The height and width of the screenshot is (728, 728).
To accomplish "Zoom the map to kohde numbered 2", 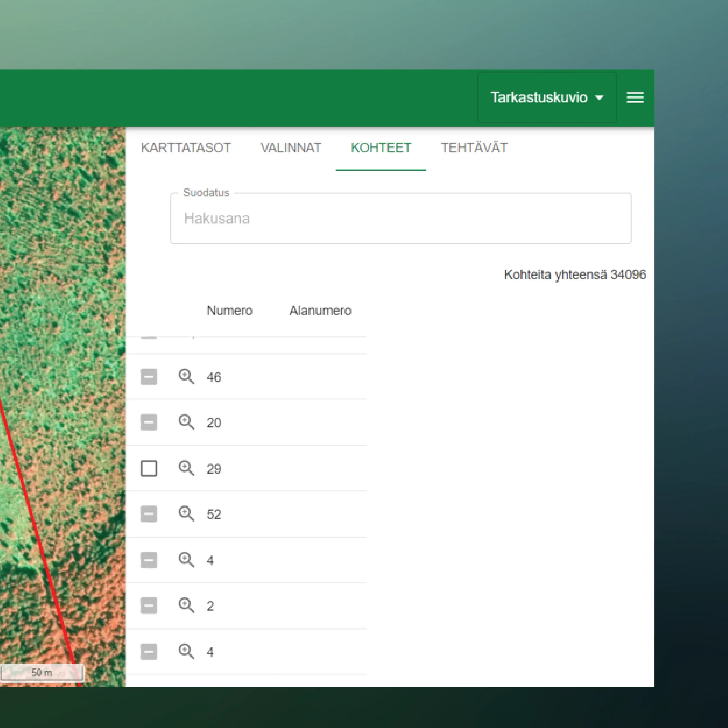I will 186,606.
